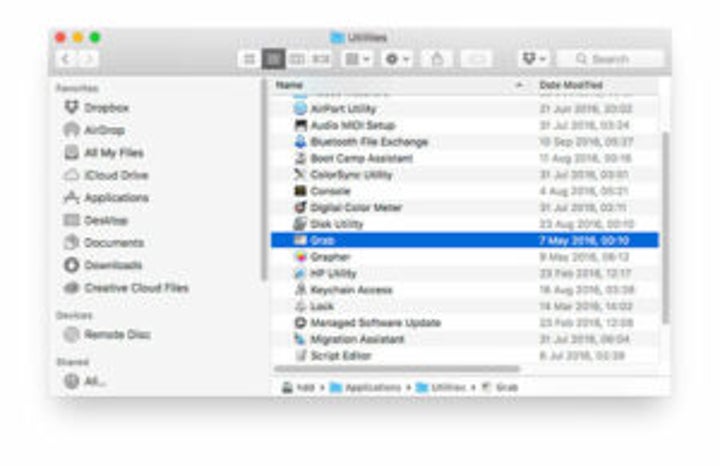
Task: Select Digital Color Meter
Action: pos(464,208)
